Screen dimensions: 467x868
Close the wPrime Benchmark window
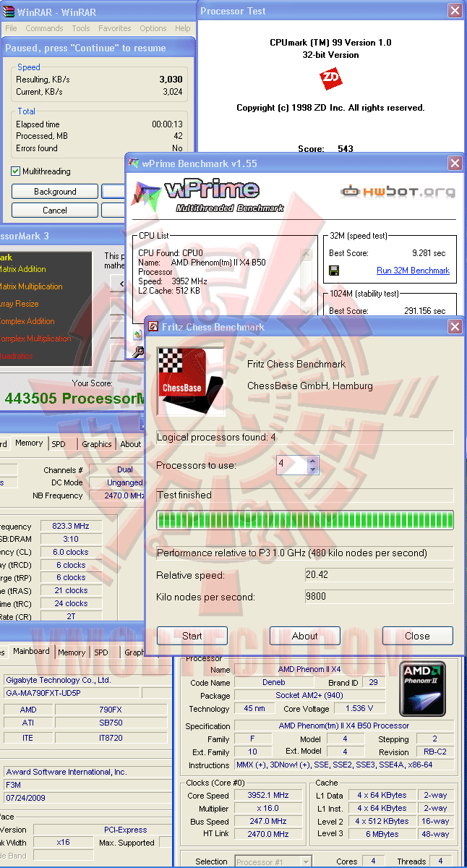pyautogui.click(x=455, y=163)
